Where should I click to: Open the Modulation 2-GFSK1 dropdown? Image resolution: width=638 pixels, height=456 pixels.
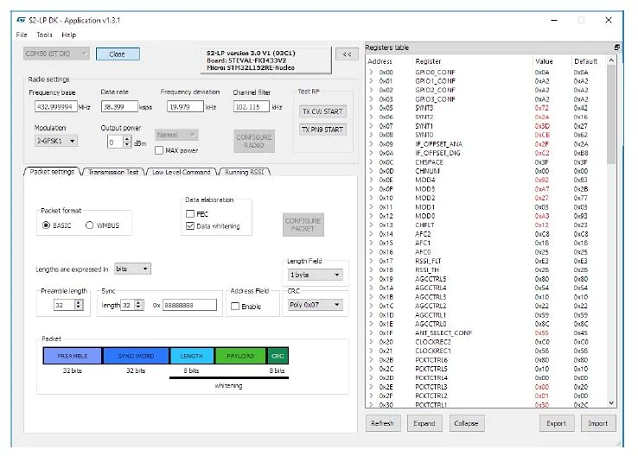click(x=56, y=141)
